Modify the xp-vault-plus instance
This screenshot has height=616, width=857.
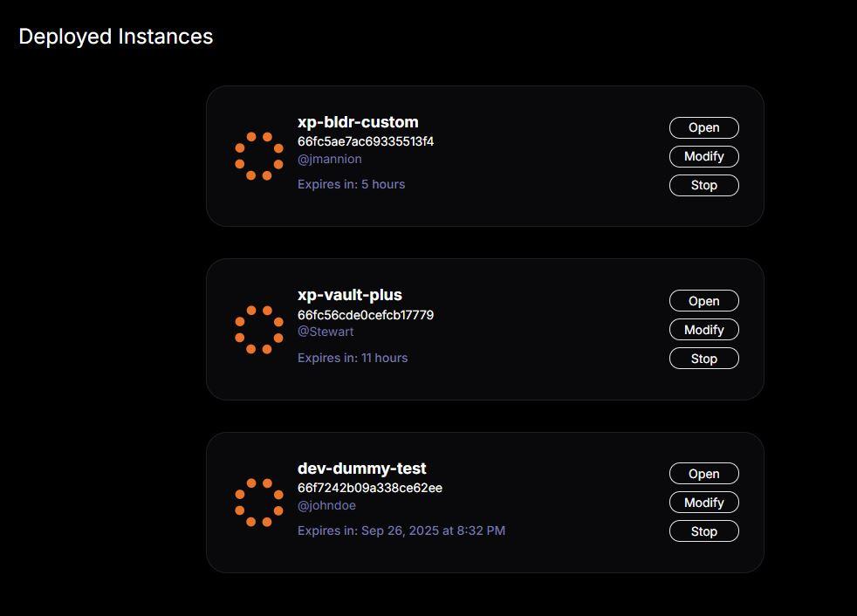click(x=704, y=330)
